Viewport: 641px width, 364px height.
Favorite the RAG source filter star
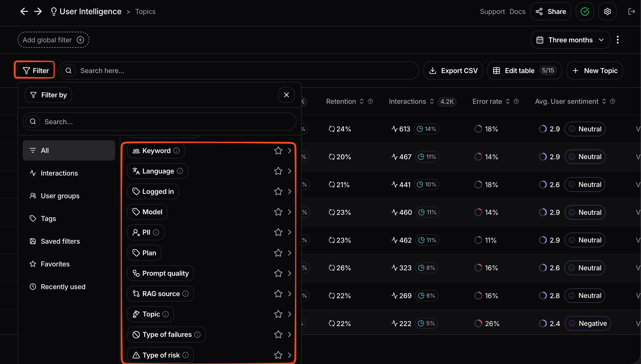[x=278, y=294]
